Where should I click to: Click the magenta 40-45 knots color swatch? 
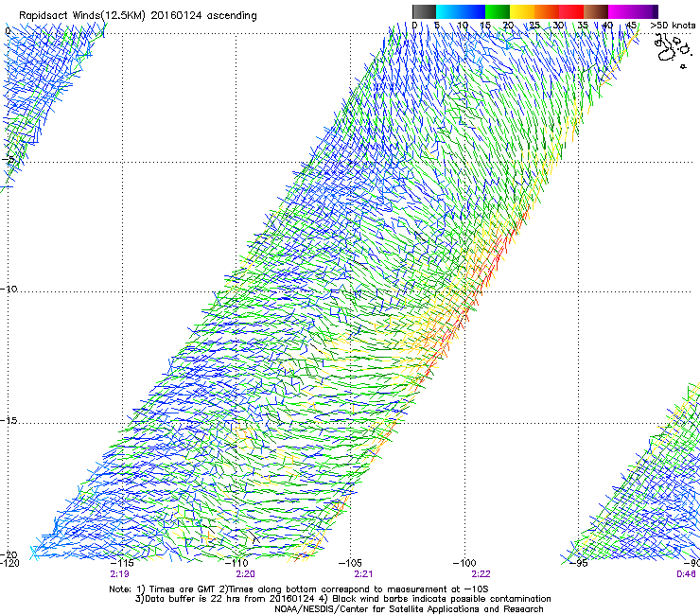(x=621, y=11)
